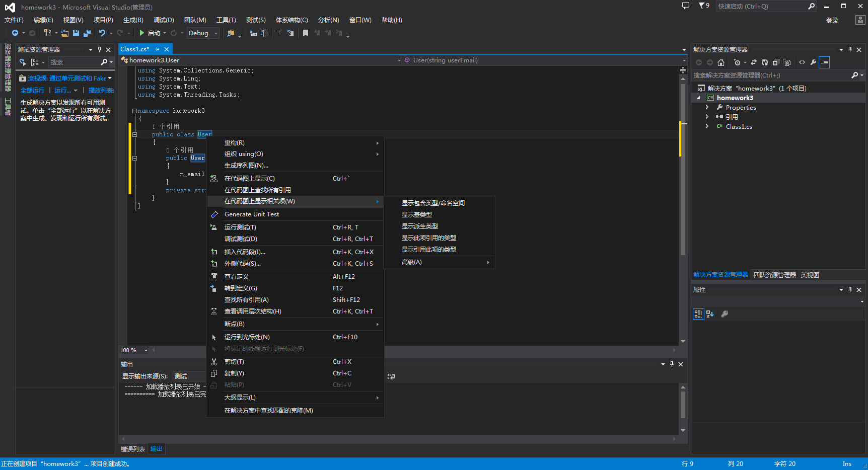Click property pages wrench in Properties panel
This screenshot has width=868, height=470.
(x=725, y=314)
